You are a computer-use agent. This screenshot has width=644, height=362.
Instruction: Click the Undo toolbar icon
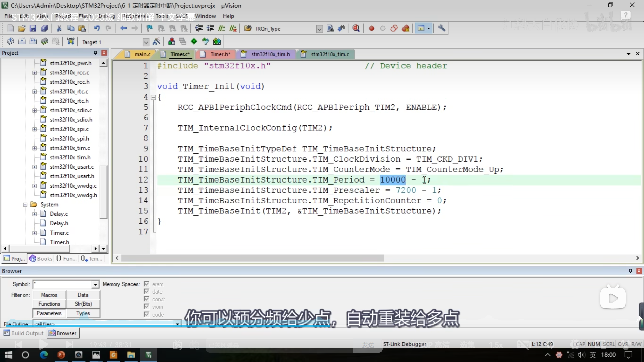click(x=97, y=28)
